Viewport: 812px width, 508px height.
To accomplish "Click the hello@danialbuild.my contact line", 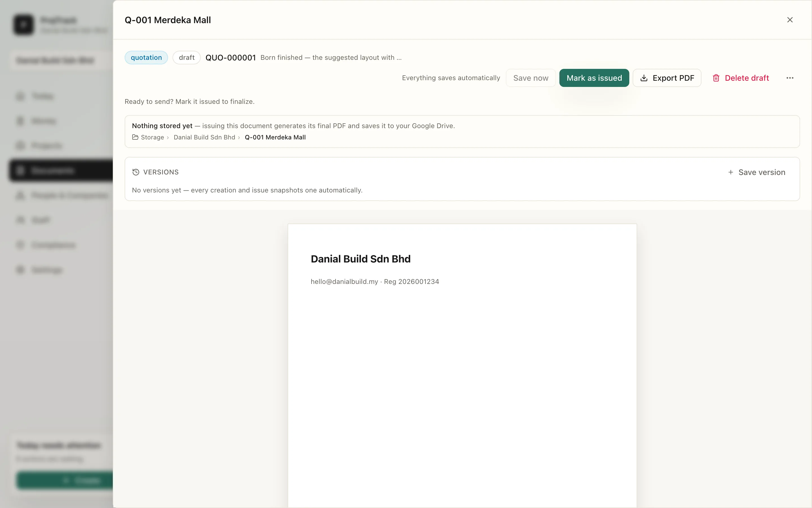I will click(375, 282).
